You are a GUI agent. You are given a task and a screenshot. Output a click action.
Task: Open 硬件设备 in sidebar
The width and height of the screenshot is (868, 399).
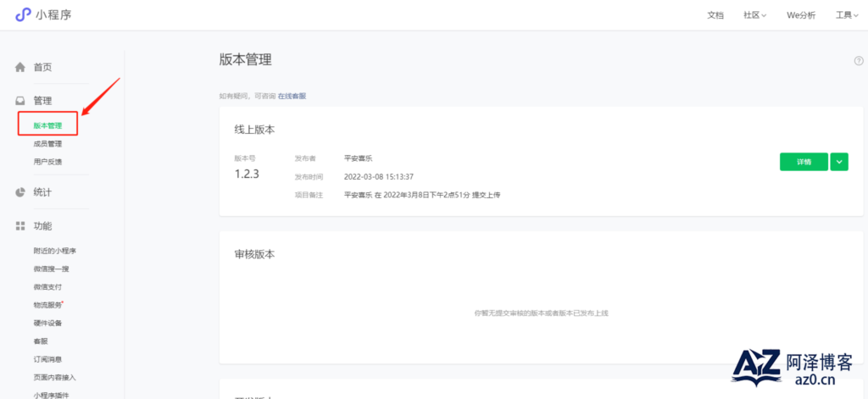pos(47,324)
